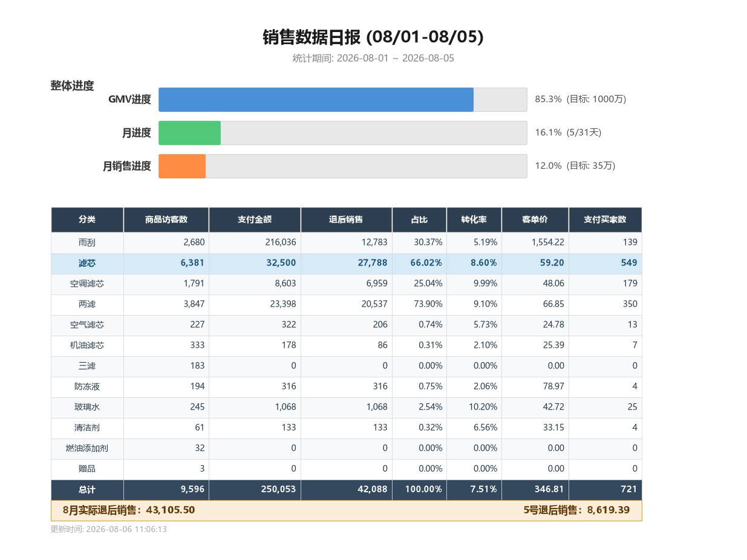The width and height of the screenshot is (747, 560).
Task: Select the 玻璃水 category cell
Action: 87,407
